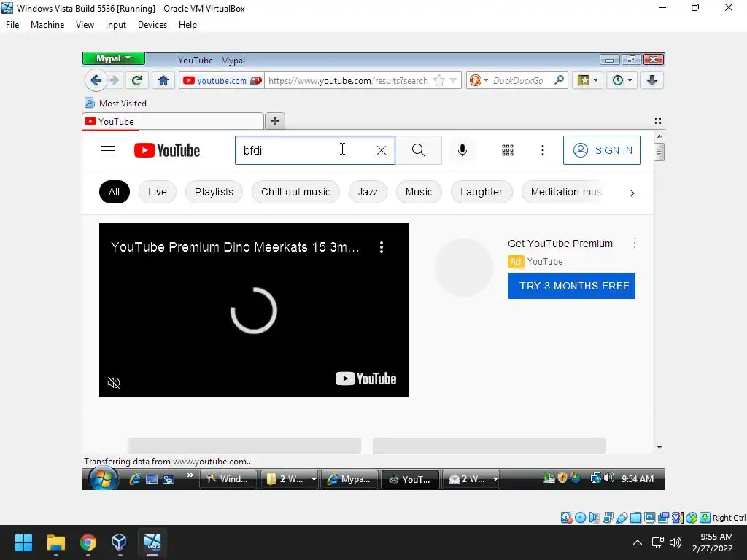This screenshot has height=560, width=747.
Task: Go back with Mypal's back arrow
Action: pos(96,80)
